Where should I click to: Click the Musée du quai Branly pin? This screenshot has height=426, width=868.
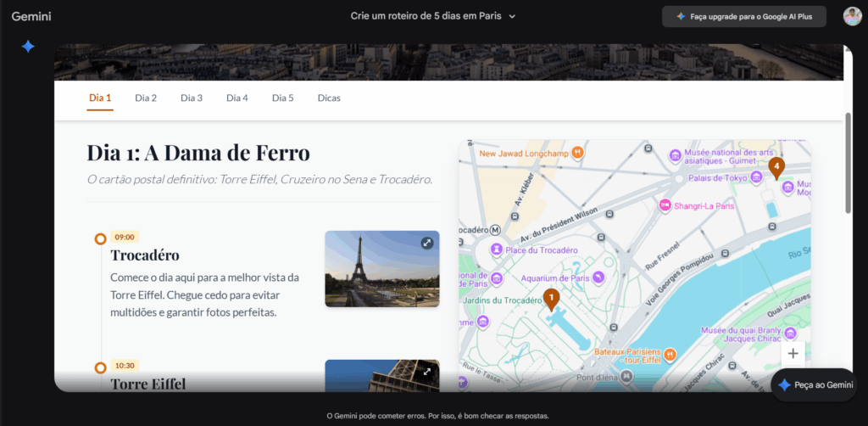790,333
